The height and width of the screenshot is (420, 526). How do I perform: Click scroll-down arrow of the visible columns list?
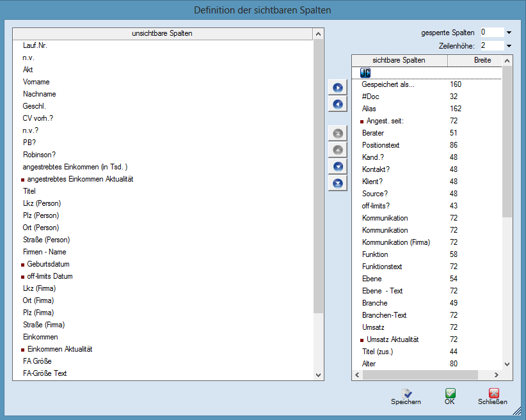click(507, 364)
